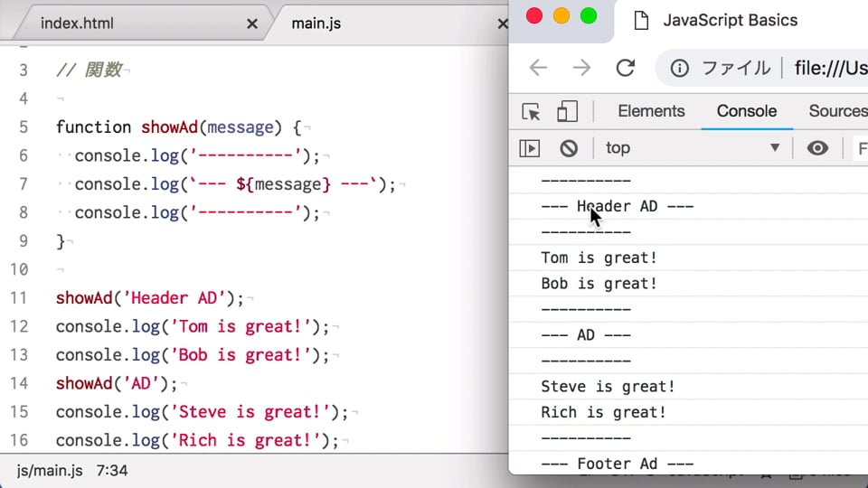Switch to the Sources tab
Viewport: 868px width, 488px height.
pos(838,111)
